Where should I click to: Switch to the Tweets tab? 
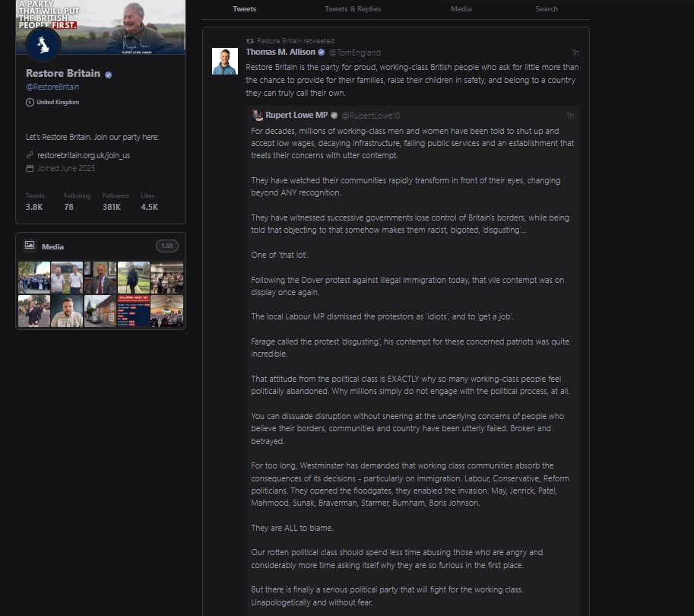[244, 9]
